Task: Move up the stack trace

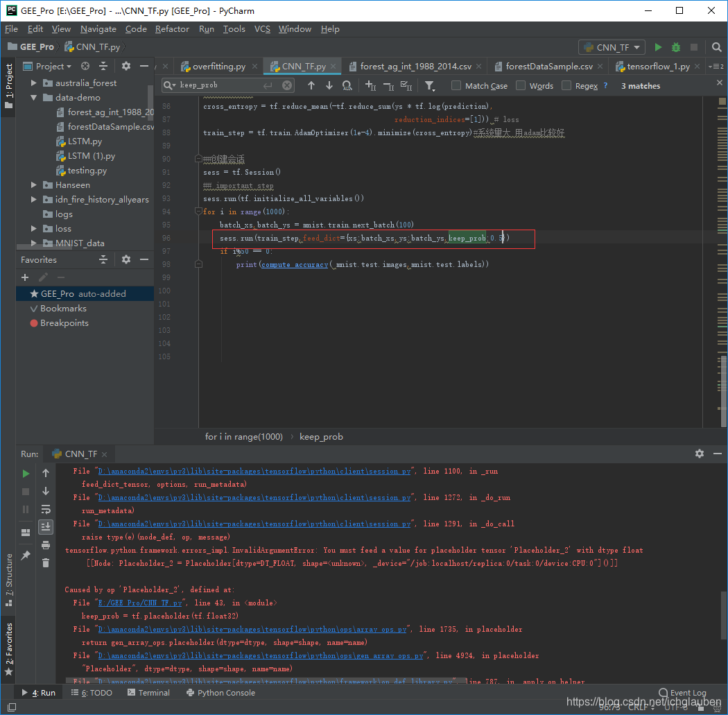Action: point(46,473)
